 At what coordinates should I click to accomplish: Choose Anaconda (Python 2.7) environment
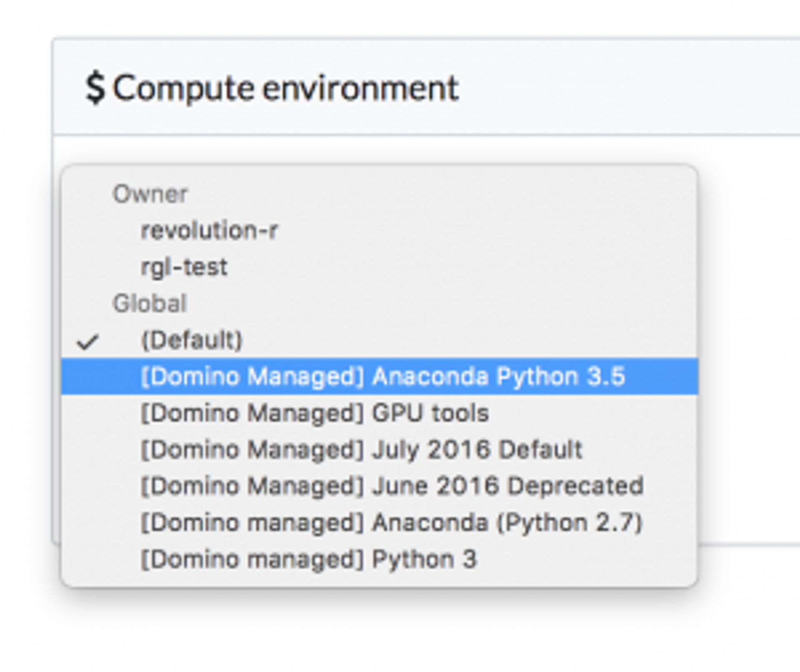pos(392,522)
